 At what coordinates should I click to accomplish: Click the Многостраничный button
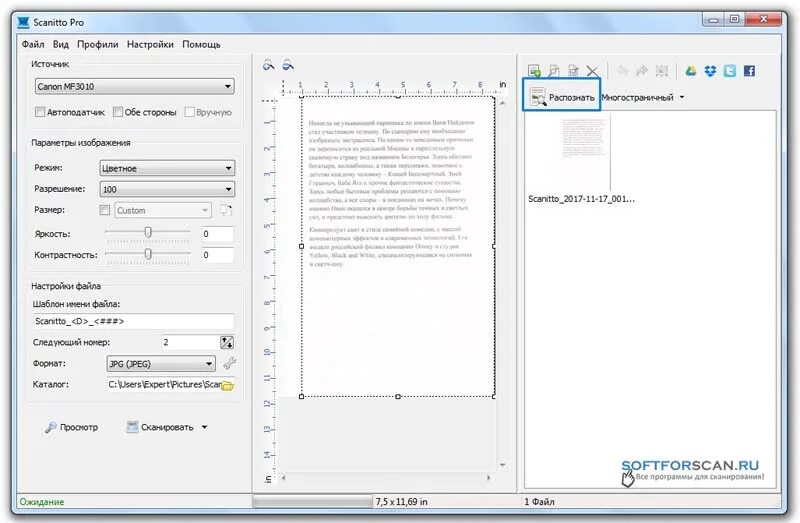[x=637, y=97]
